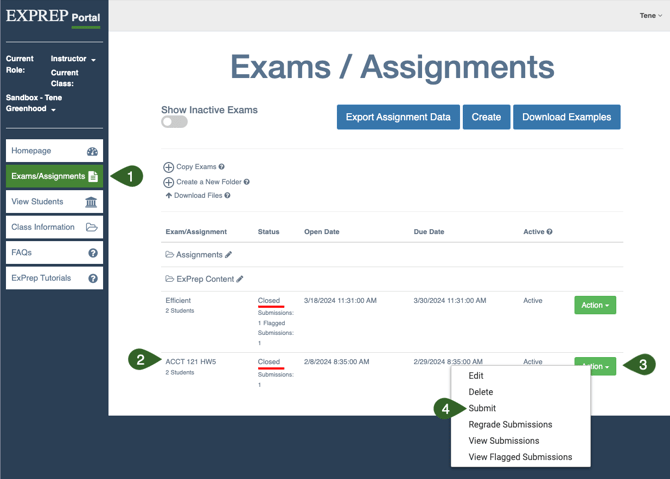This screenshot has height=479, width=670.
Task: Open FAQs in the sidebar
Action: (54, 253)
